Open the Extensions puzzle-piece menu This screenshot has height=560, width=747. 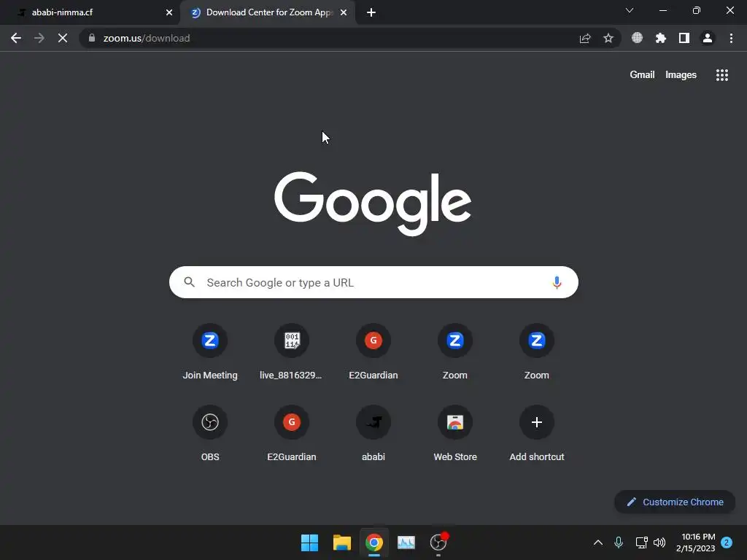(660, 38)
